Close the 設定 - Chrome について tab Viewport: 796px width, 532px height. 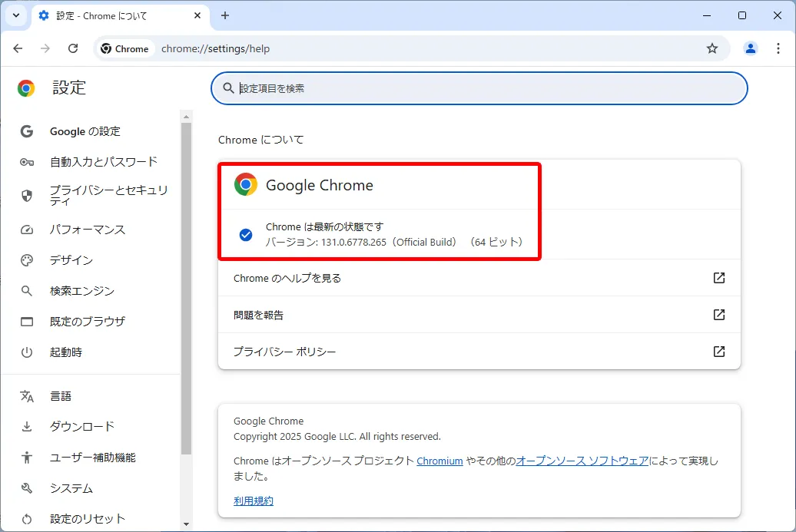[197, 15]
